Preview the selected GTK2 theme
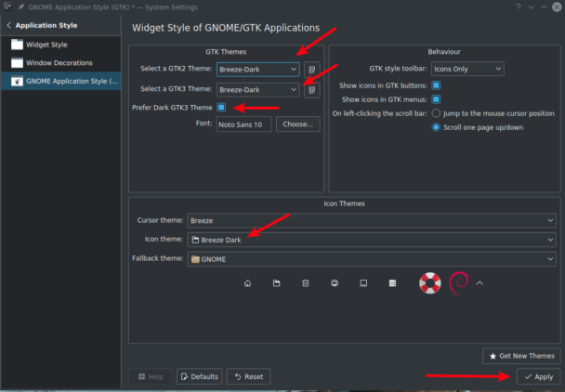This screenshot has height=392, width=565. pyautogui.click(x=312, y=70)
